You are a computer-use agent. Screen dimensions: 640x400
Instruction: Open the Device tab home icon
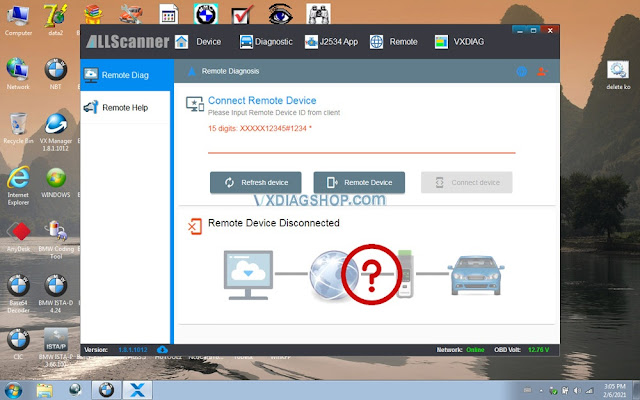pos(181,42)
